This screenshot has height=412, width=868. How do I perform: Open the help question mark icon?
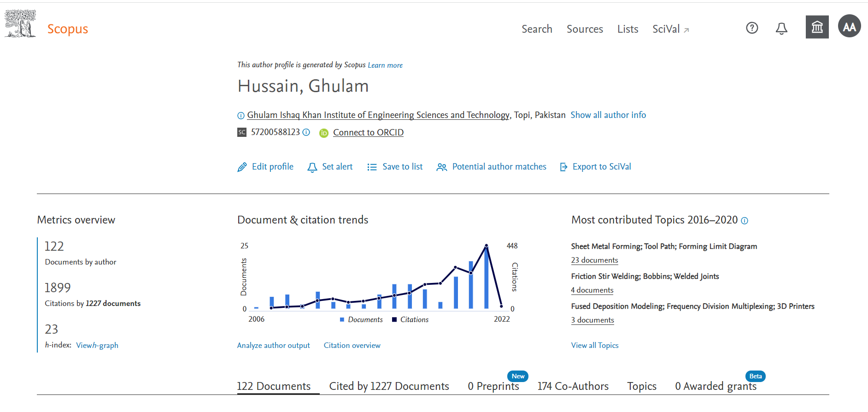pos(752,28)
